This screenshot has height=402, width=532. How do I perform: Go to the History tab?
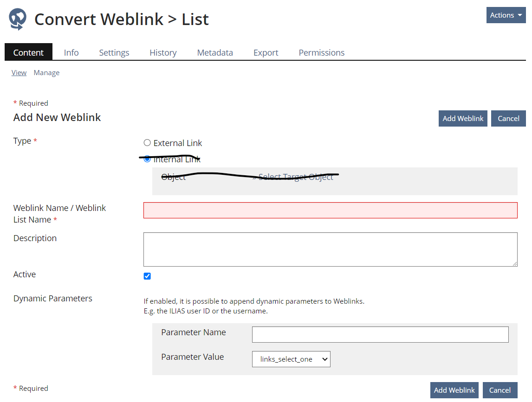(163, 52)
